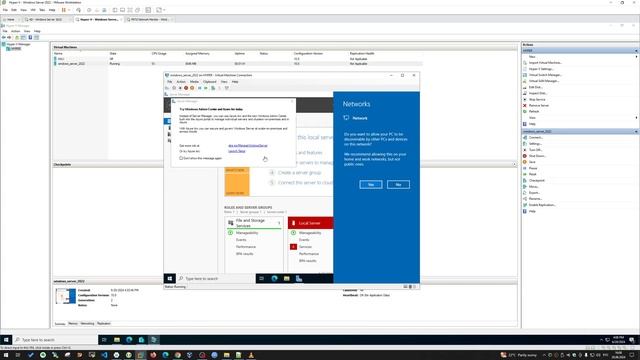Open Hyper-V Settings from Actions pane
This screenshot has height=360, width=640.
point(541,69)
